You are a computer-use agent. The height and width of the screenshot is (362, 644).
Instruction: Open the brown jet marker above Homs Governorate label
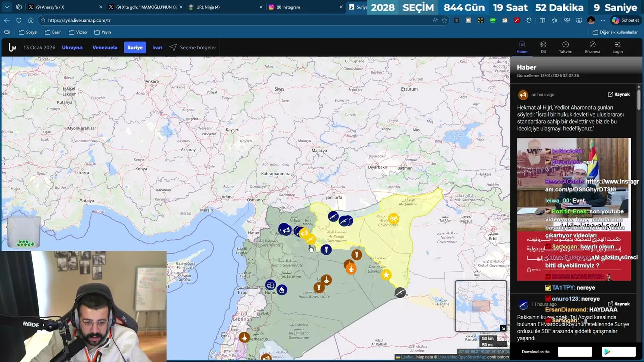(x=326, y=280)
